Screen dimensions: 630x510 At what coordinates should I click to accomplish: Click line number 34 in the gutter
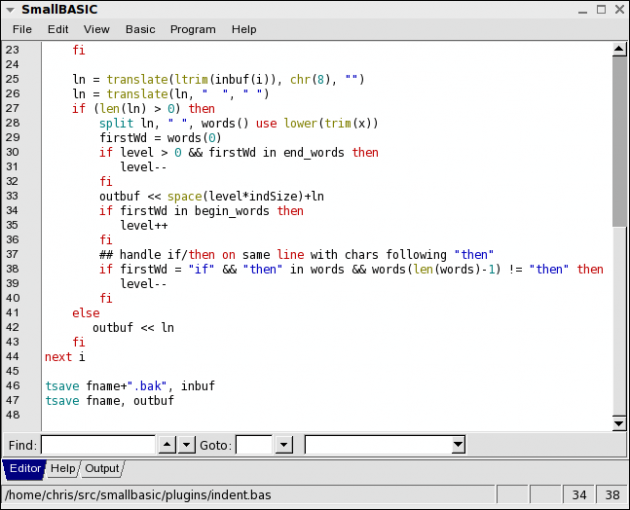(x=12, y=210)
